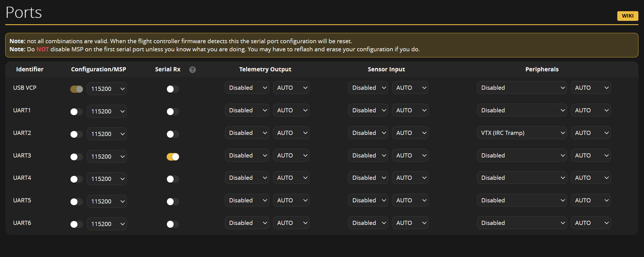Viewport: 644px width, 257px height.
Task: Turn on MSP for UART4
Action: (x=76, y=179)
